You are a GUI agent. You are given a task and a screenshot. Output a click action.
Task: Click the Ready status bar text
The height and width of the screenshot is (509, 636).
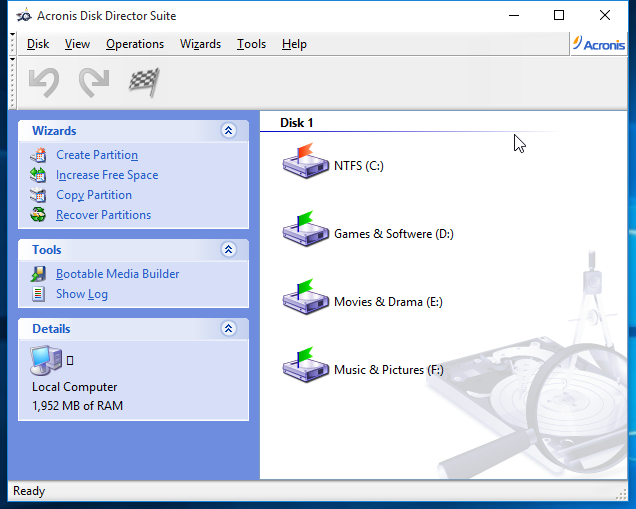click(29, 491)
